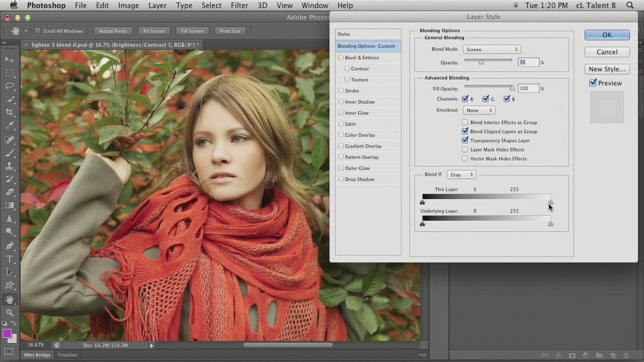This screenshot has height=362, width=644.
Task: Open Spotlight search icon
Action: 630,6
